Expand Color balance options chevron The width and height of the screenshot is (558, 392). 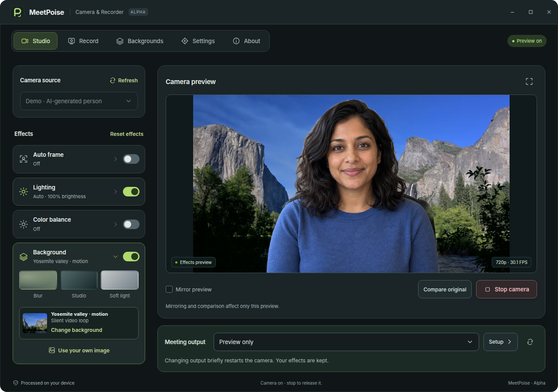(x=116, y=224)
